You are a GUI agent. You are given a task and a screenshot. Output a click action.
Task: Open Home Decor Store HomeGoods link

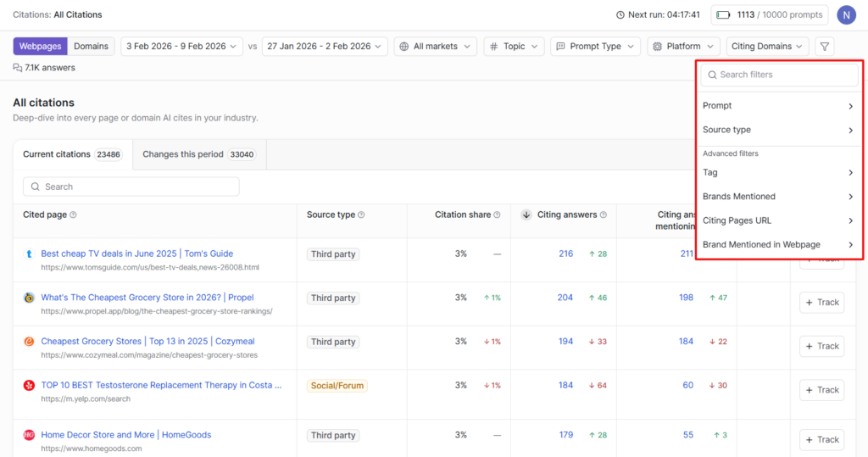pyautogui.click(x=126, y=435)
